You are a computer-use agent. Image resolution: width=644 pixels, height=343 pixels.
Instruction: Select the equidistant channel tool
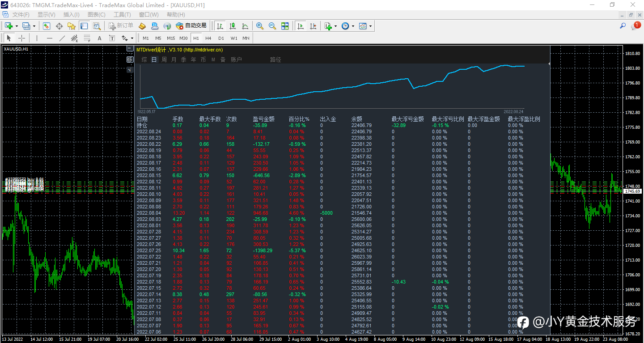click(x=74, y=38)
